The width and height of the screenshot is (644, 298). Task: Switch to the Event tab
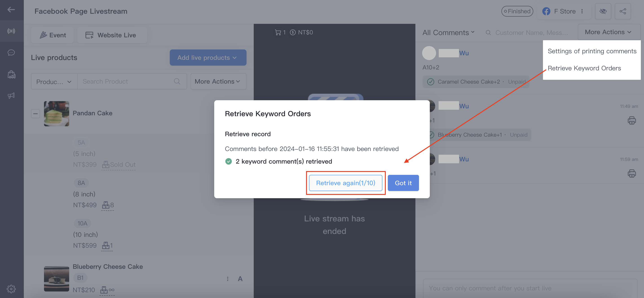(x=53, y=35)
